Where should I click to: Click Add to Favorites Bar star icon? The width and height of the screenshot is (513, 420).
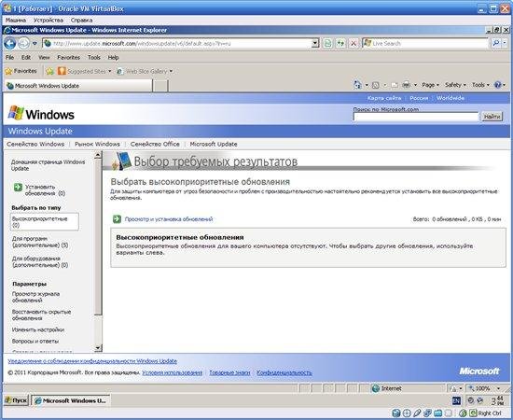click(x=49, y=71)
